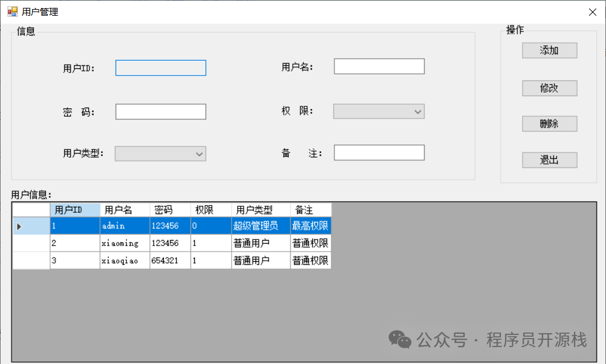This screenshot has width=606, height=364.
Task: Open the 权限 permission dropdown
Action: (379, 111)
